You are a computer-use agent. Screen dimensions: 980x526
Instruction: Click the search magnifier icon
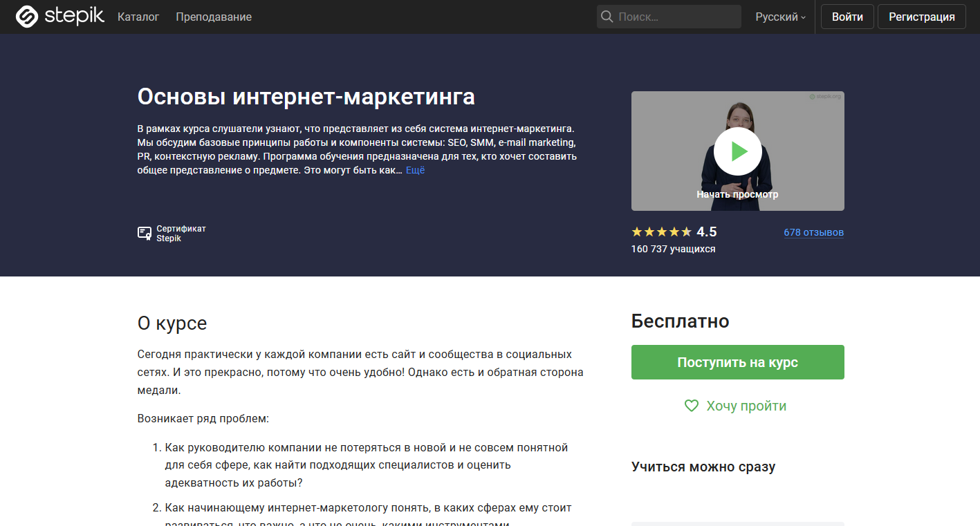607,16
